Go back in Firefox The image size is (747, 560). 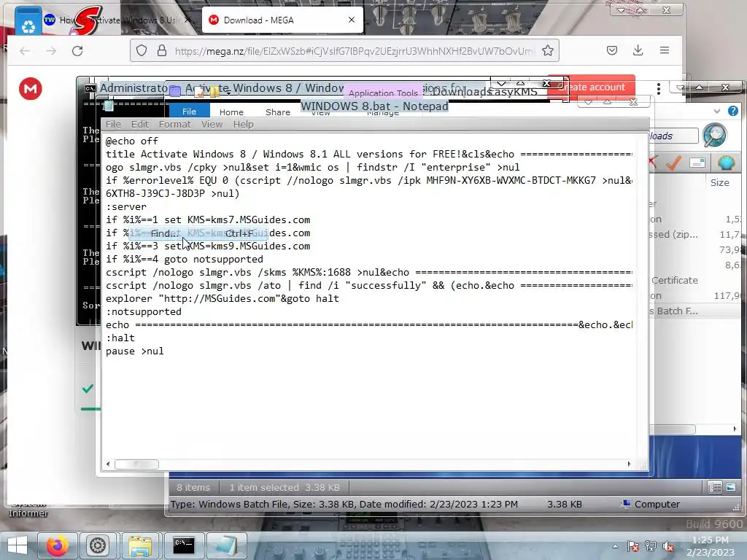[x=25, y=51]
